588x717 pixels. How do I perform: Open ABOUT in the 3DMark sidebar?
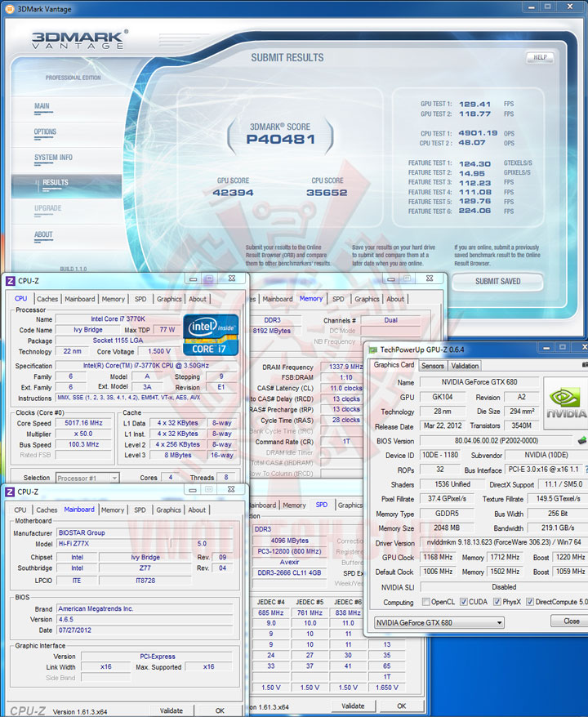(x=43, y=234)
